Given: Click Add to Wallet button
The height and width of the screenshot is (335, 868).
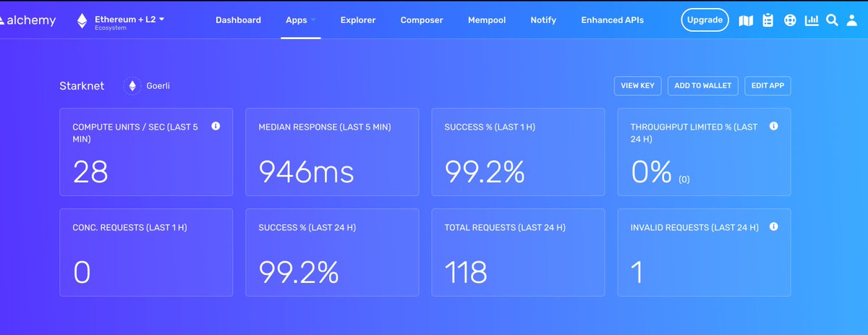Looking at the screenshot, I should tap(702, 85).
